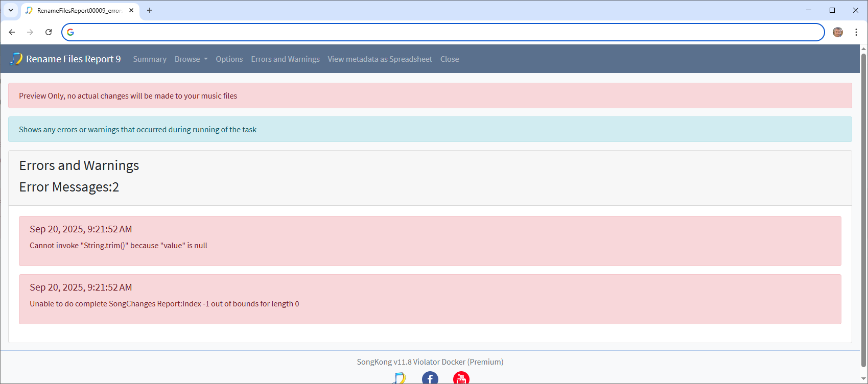Image resolution: width=868 pixels, height=384 pixels.
Task: Click the browser forward arrow
Action: coord(30,32)
